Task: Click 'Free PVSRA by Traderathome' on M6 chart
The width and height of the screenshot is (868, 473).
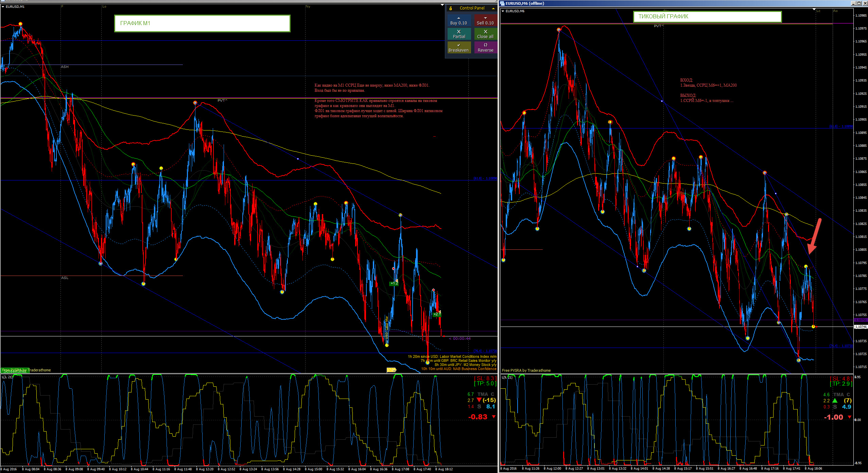Action: pyautogui.click(x=526, y=370)
